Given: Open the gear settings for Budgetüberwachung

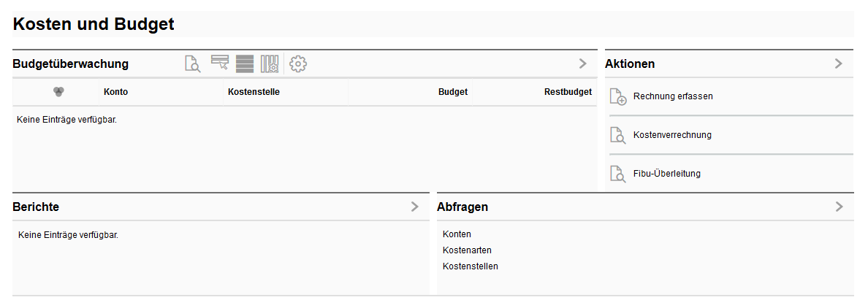Looking at the screenshot, I should pos(298,64).
